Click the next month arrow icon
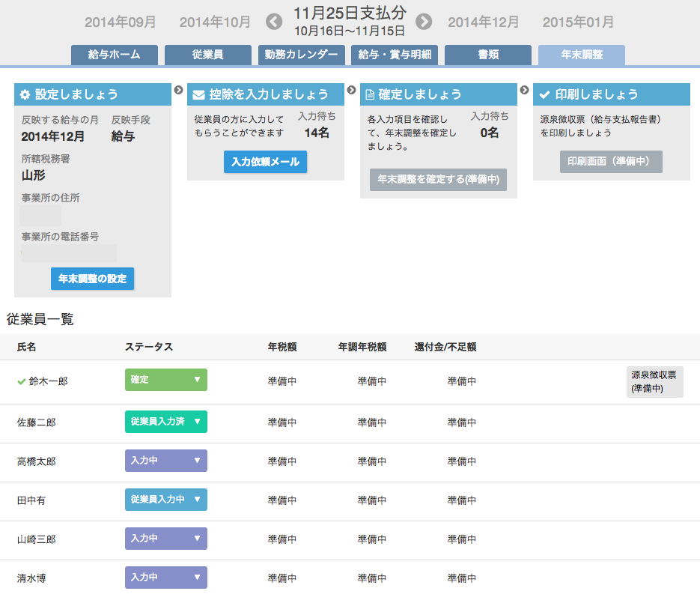The height and width of the screenshot is (594, 700). pyautogui.click(x=424, y=22)
